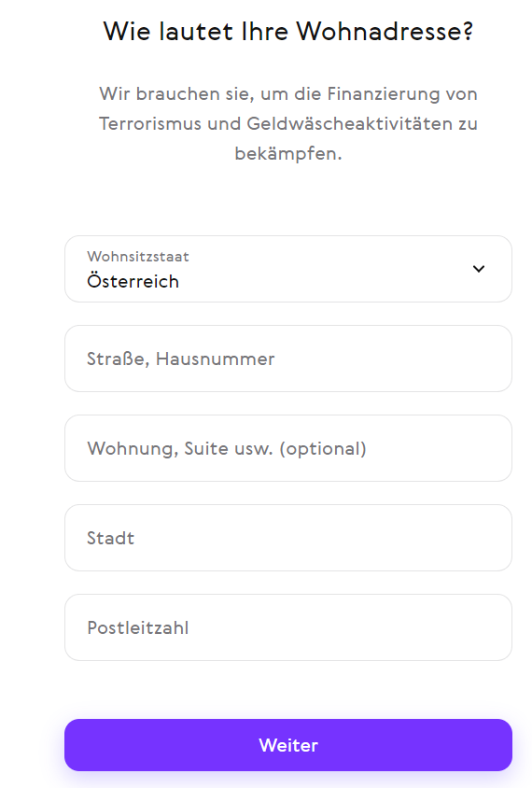Click the Stadt placeholder text

click(x=110, y=538)
